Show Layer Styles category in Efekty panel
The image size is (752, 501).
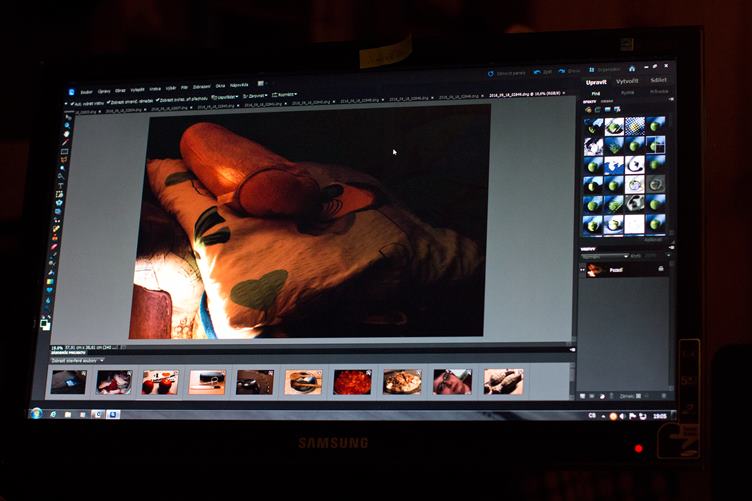(597, 110)
